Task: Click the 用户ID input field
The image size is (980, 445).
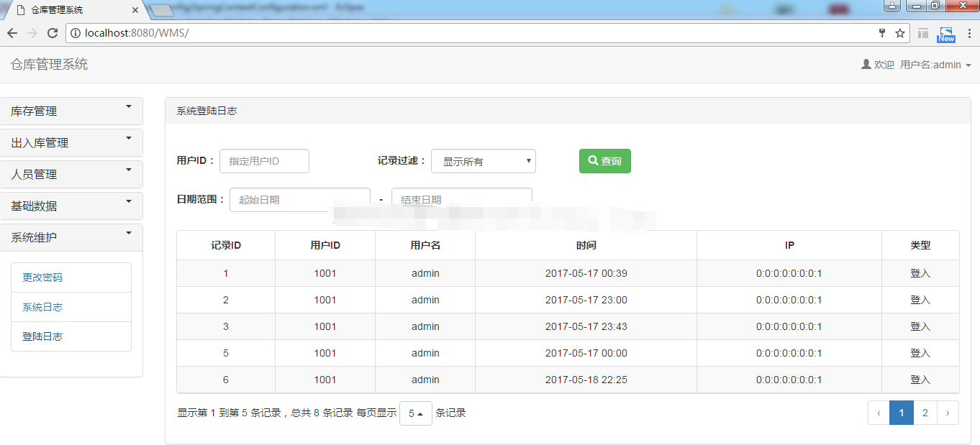Action: point(264,161)
